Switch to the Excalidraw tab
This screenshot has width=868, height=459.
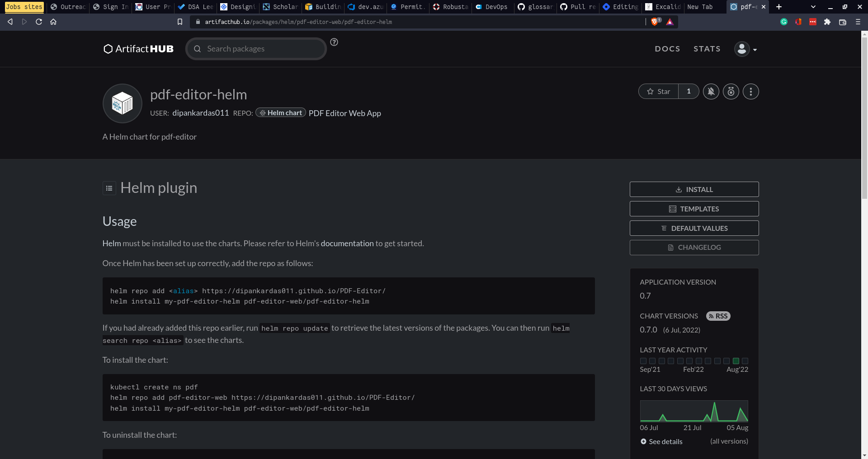(663, 7)
